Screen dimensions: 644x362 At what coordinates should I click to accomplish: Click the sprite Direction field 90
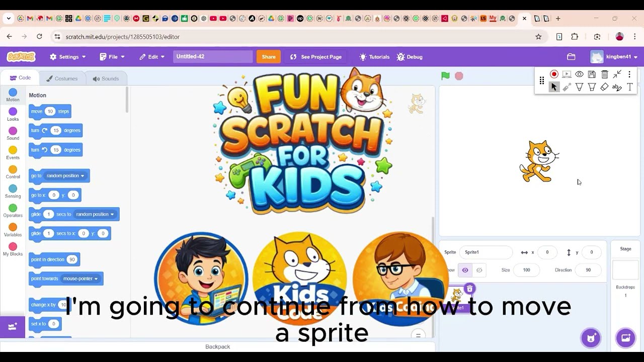pyautogui.click(x=588, y=270)
